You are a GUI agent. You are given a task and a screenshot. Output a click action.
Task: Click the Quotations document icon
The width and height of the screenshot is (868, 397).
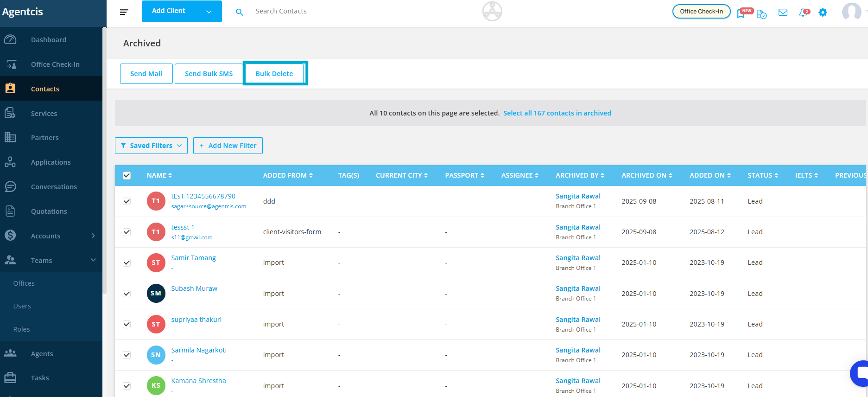[x=10, y=211]
